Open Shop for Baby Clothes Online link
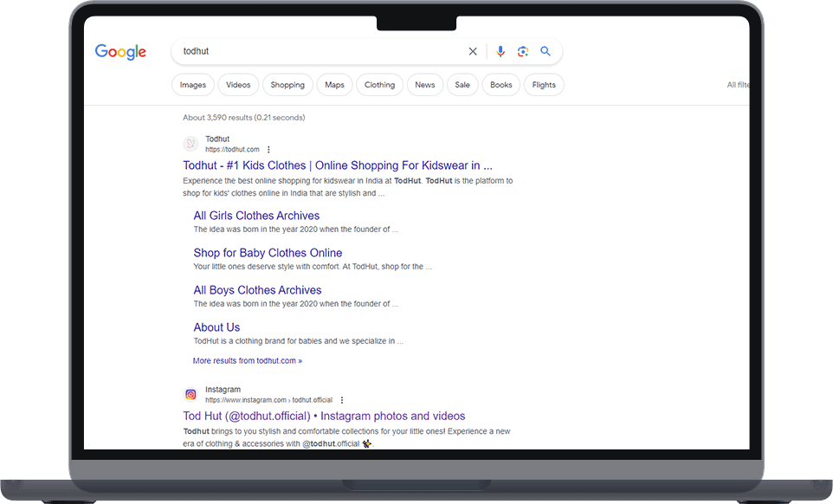The width and height of the screenshot is (833, 504). (x=268, y=253)
